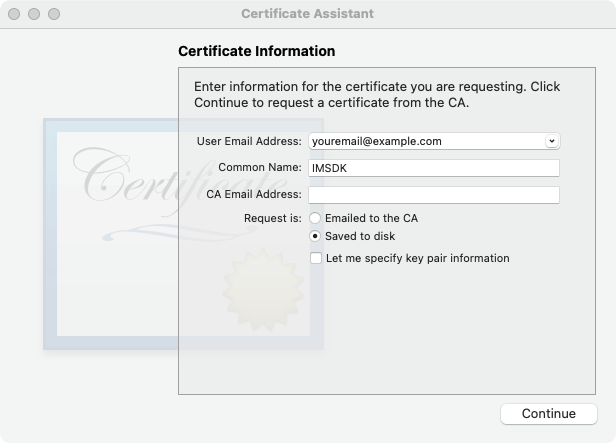Click the Request is label
The image size is (616, 443).
(x=273, y=218)
